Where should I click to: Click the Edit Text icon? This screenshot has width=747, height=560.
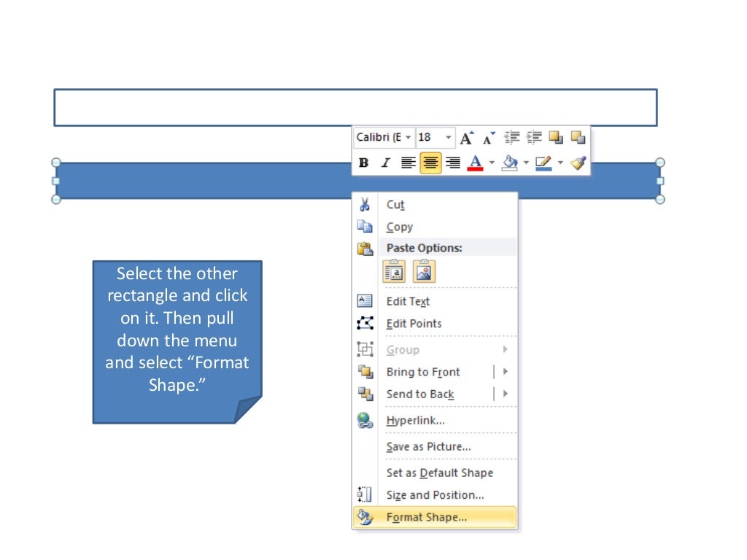tap(365, 301)
